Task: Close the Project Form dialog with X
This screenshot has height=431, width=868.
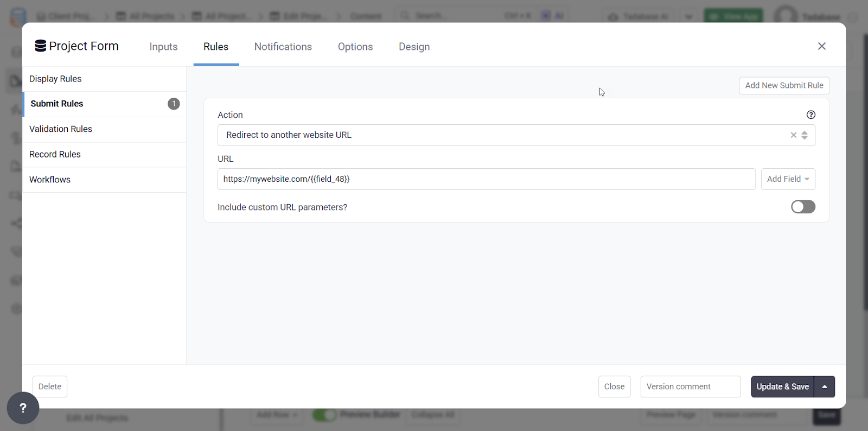Action: point(821,46)
